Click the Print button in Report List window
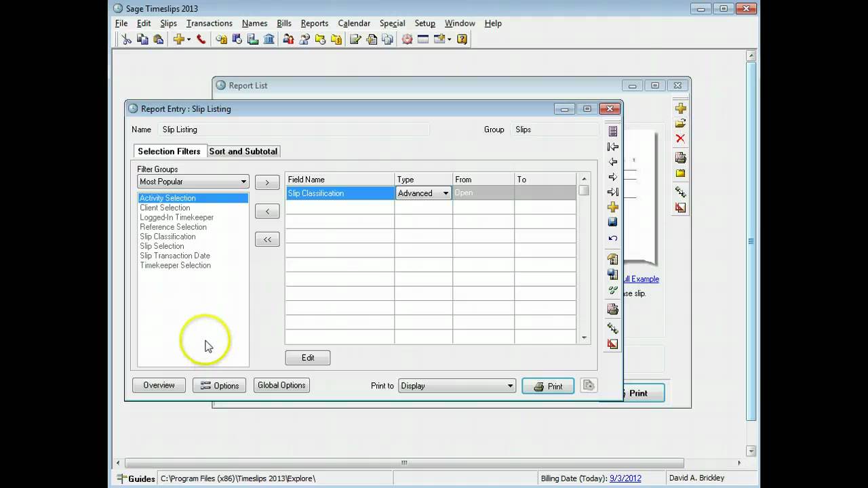 point(643,393)
